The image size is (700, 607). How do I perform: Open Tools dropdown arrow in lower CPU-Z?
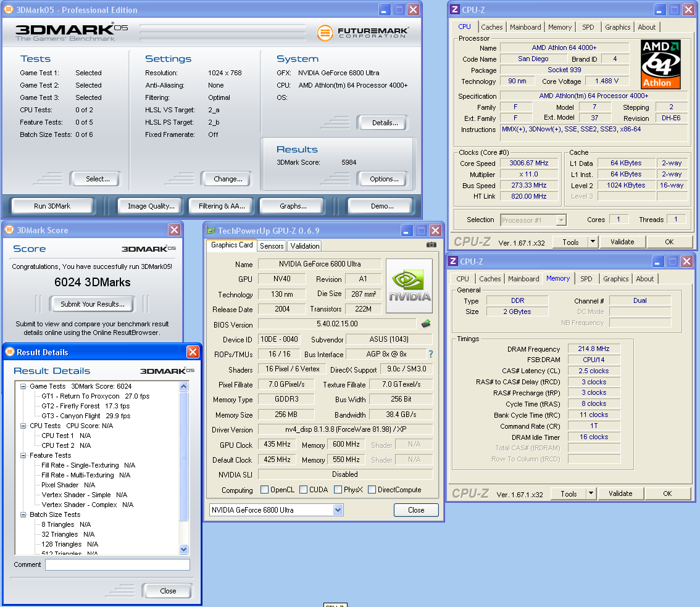[x=591, y=493]
